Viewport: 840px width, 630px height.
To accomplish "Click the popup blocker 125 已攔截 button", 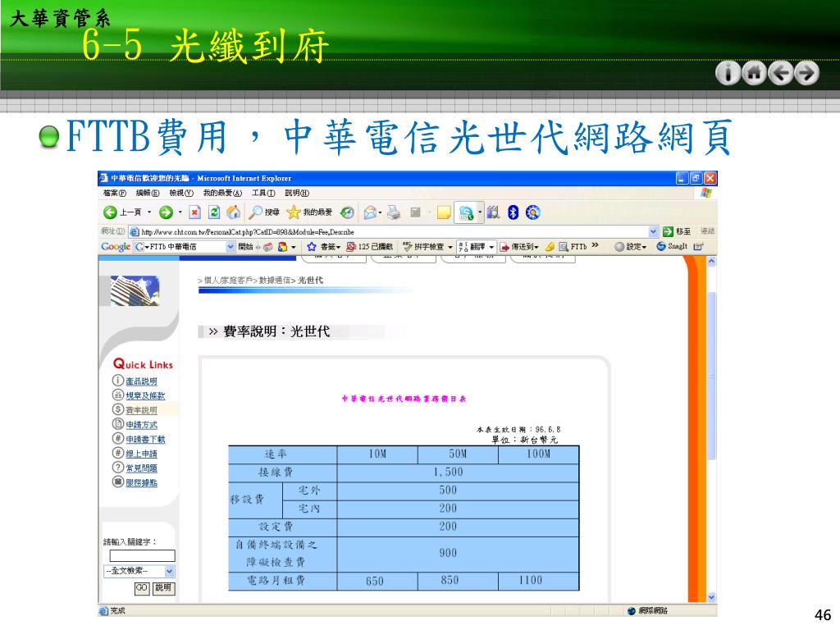I will (x=370, y=246).
